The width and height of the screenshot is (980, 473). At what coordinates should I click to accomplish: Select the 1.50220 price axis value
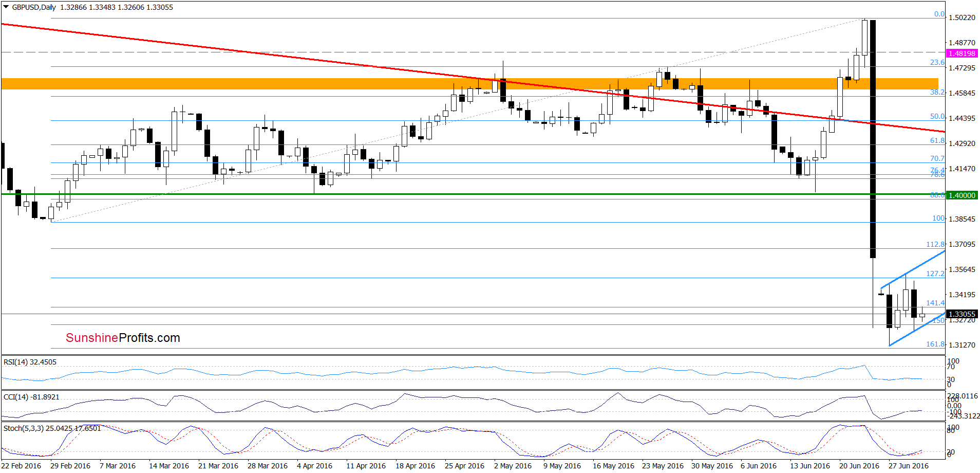[962, 17]
